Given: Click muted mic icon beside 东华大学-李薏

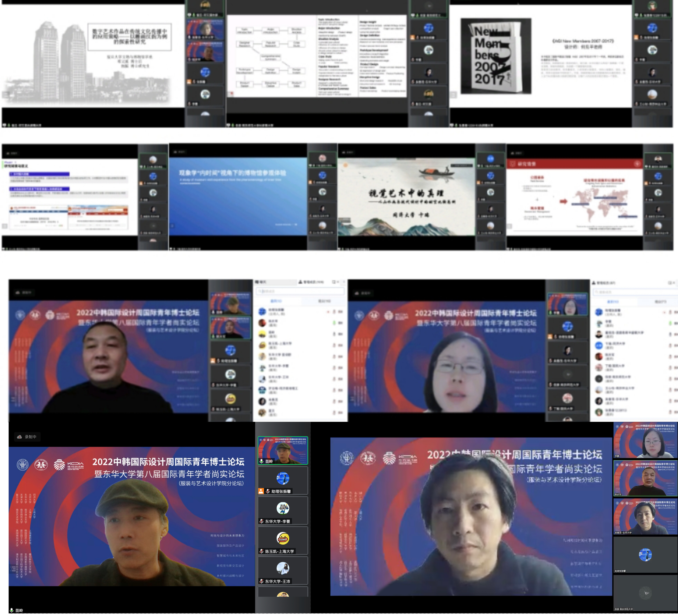Looking at the screenshot, I should (x=261, y=521).
